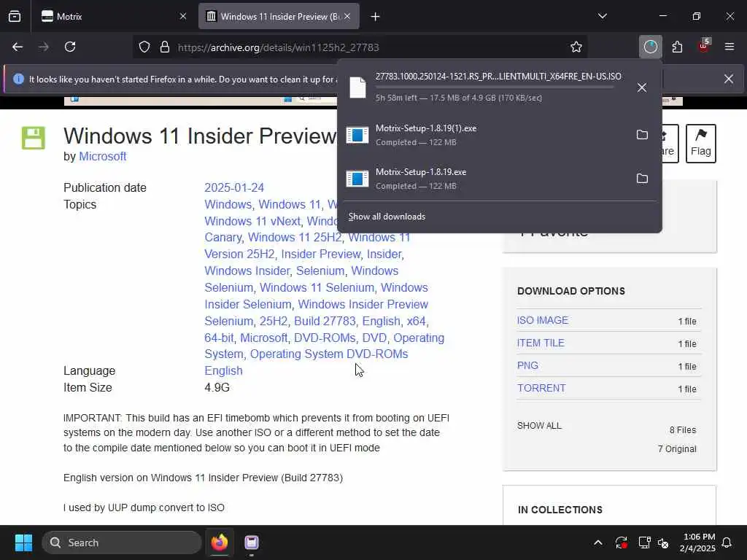Click the site security padlock icon
Viewport: 747px width, 560px height.
pos(165,47)
